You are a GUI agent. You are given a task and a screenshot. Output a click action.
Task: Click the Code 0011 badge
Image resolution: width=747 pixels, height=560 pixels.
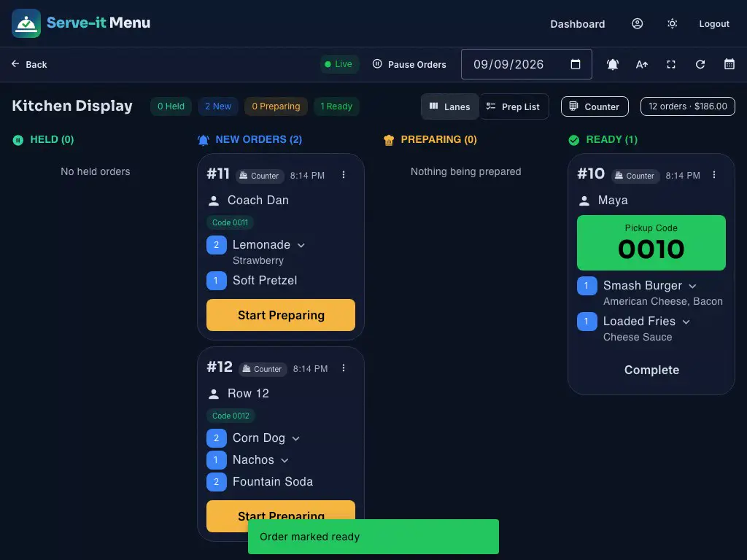pyautogui.click(x=230, y=222)
